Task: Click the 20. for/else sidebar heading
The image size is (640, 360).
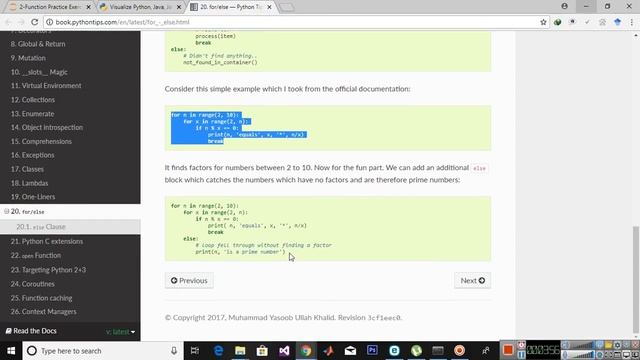Action: click(x=28, y=211)
